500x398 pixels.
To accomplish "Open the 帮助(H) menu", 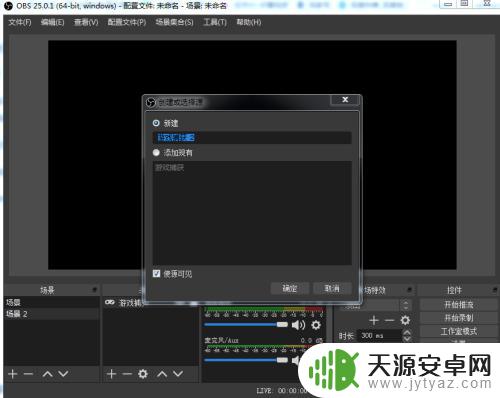I will click(249, 22).
